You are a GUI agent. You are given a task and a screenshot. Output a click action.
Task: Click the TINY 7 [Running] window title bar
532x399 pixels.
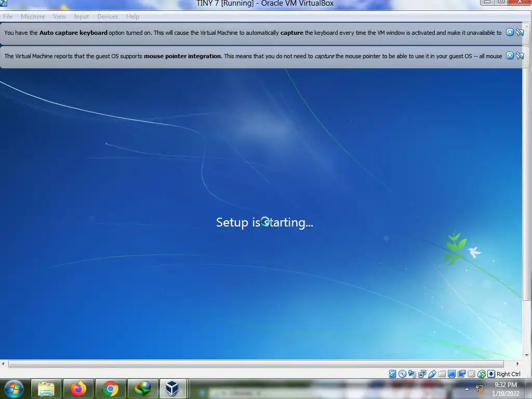[264, 4]
